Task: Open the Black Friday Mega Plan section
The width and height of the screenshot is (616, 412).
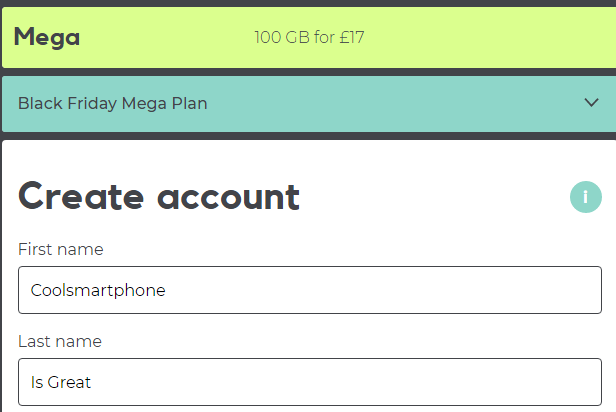Action: pyautogui.click(x=300, y=104)
